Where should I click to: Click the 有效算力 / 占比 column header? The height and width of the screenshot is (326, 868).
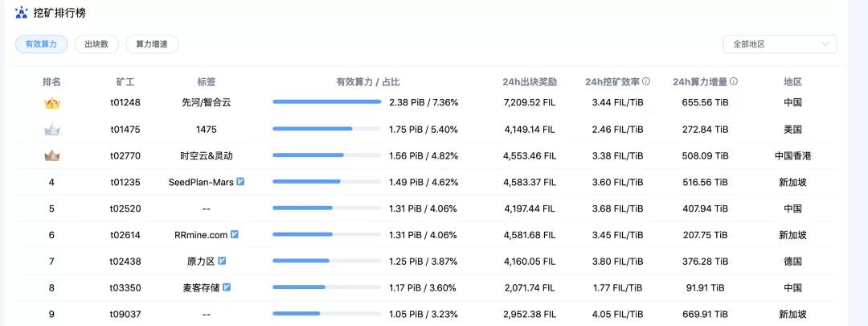click(x=368, y=82)
